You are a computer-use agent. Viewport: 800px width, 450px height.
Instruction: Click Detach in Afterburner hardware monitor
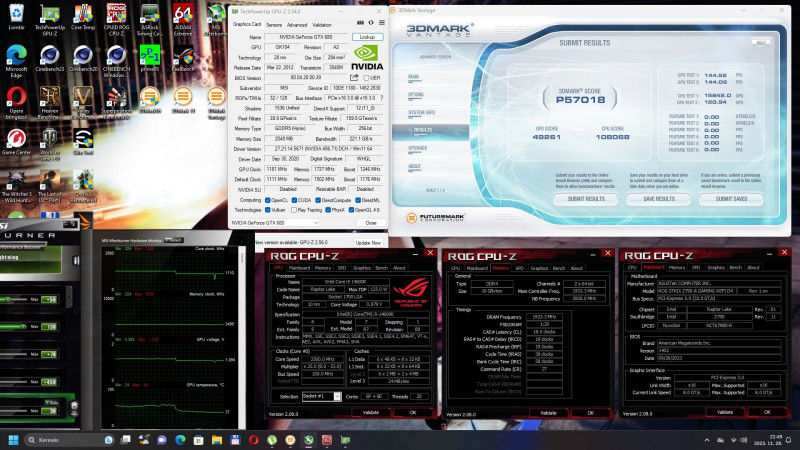click(x=173, y=240)
